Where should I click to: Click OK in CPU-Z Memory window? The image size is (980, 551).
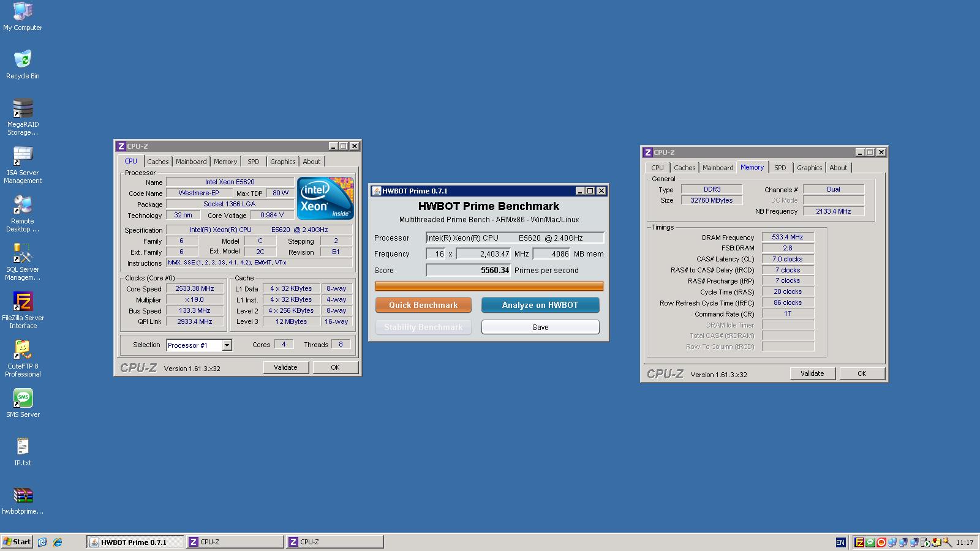click(x=862, y=373)
